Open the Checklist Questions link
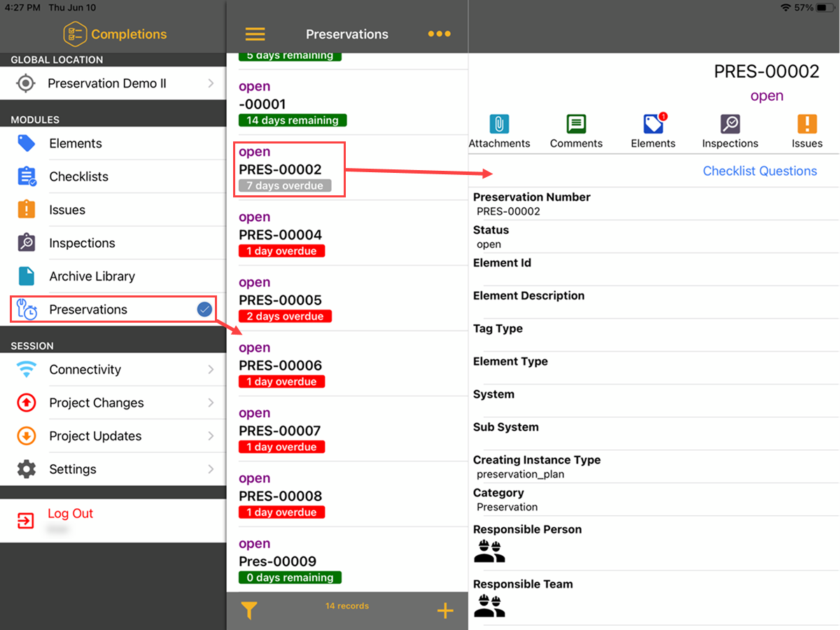This screenshot has height=630, width=840. click(759, 171)
